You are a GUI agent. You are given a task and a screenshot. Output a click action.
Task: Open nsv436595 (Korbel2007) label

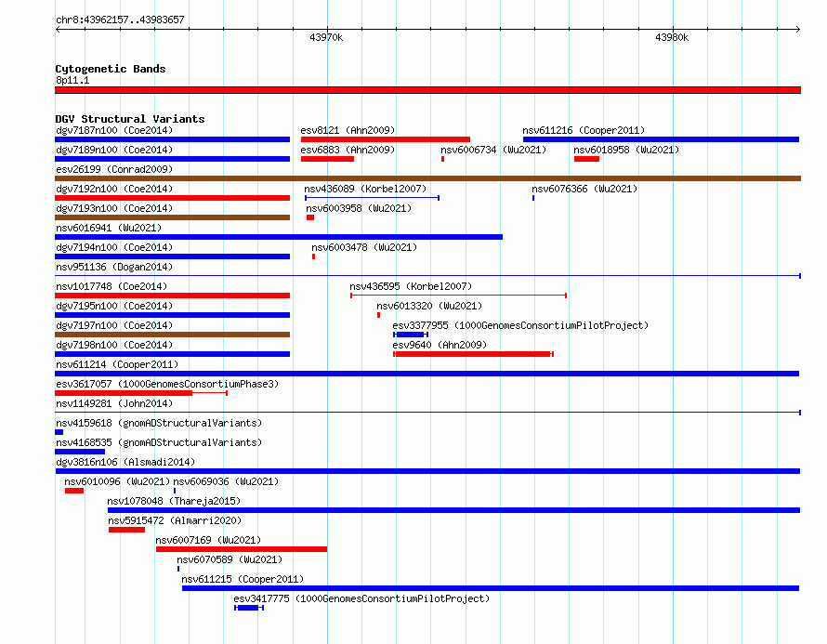[x=411, y=286]
